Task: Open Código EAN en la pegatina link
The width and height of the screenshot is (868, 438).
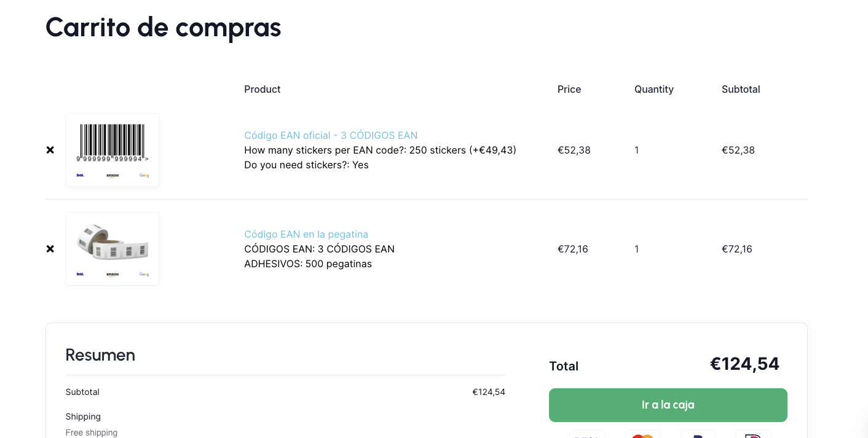Action: pos(306,234)
